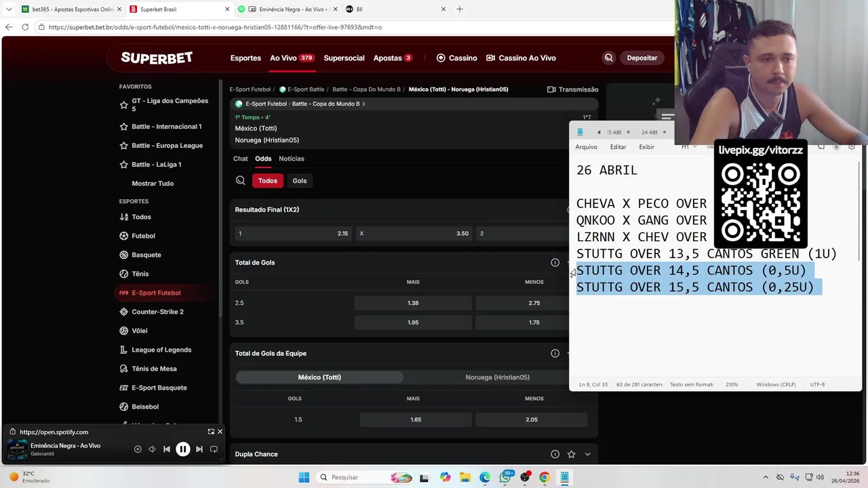Toggle star for Battle - Europa League
Screen dimensions: 868x488
(x=123, y=146)
